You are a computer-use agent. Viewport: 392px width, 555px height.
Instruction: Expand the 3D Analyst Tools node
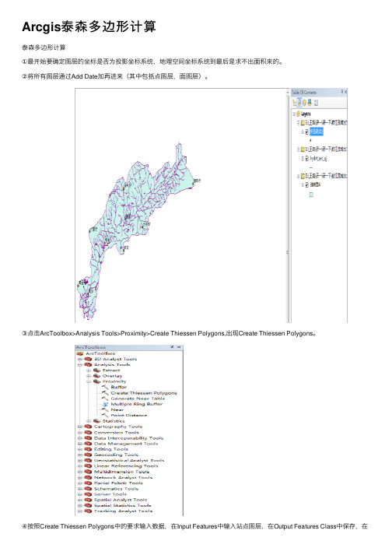pyautogui.click(x=80, y=359)
